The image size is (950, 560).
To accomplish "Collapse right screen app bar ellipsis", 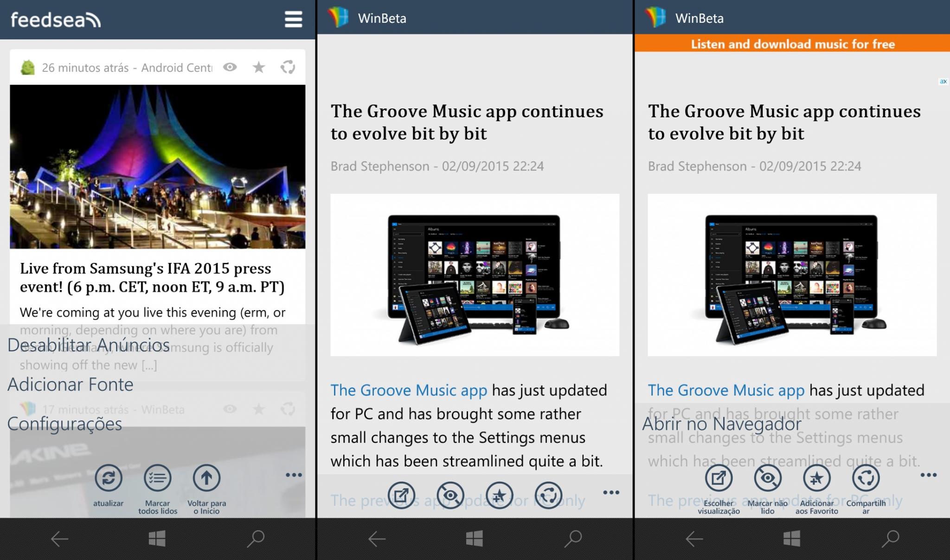I will (928, 475).
